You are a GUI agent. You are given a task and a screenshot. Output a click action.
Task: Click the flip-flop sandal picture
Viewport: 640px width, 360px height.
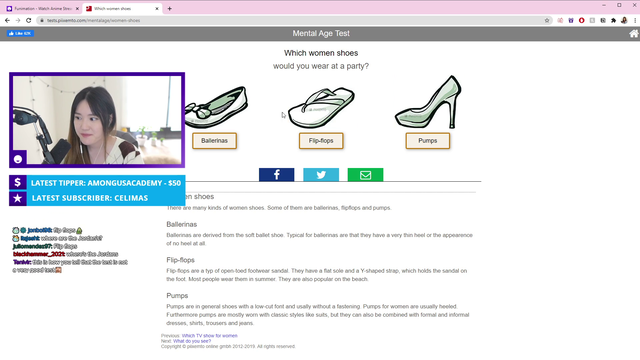[321, 108]
